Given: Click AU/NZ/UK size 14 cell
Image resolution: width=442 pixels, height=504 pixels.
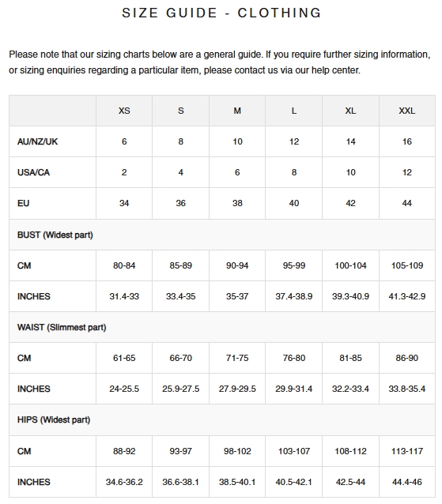Looking at the screenshot, I should click(x=350, y=141).
